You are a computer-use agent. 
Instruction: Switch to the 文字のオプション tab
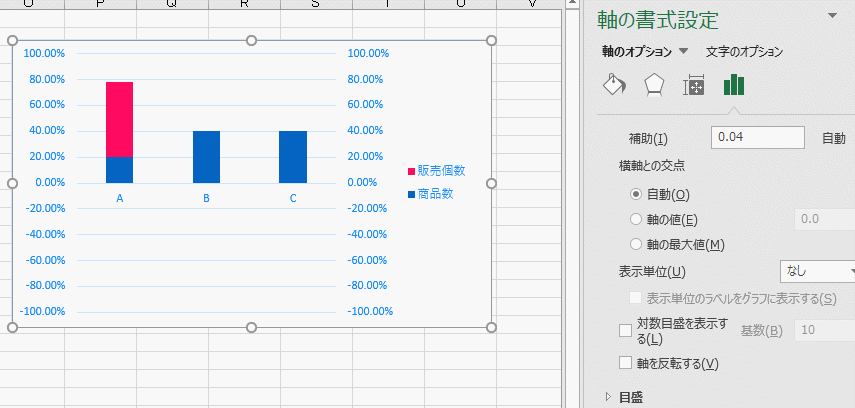744,51
